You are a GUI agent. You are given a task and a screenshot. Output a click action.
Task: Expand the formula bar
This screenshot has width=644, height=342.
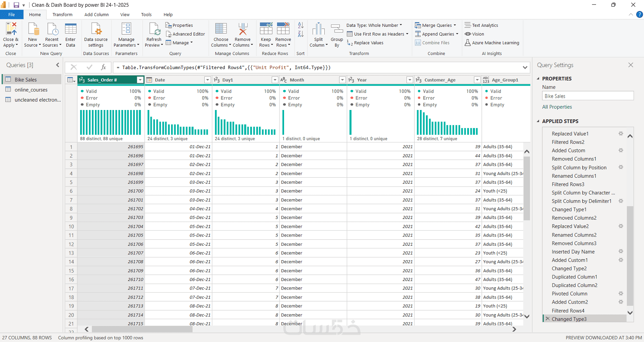525,68
